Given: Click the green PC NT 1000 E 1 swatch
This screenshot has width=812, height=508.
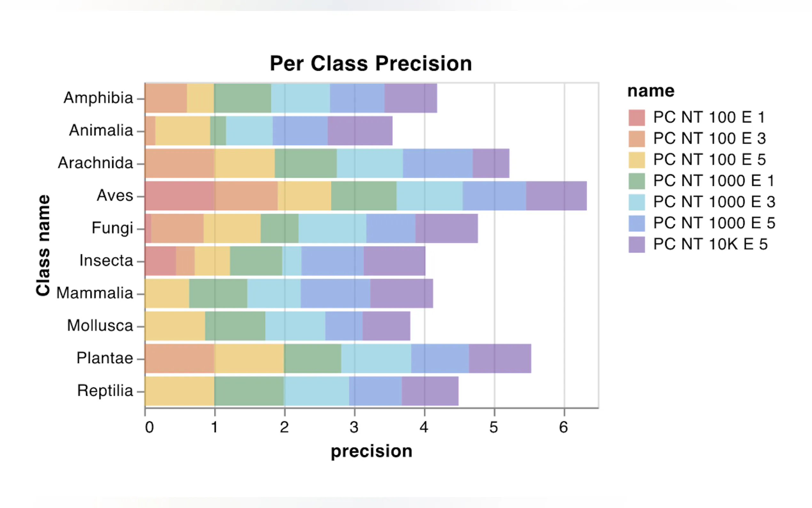Looking at the screenshot, I should tap(636, 181).
